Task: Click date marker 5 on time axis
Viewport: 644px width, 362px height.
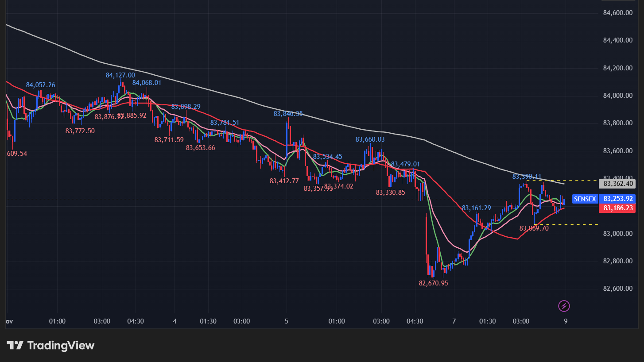Action: (287, 321)
